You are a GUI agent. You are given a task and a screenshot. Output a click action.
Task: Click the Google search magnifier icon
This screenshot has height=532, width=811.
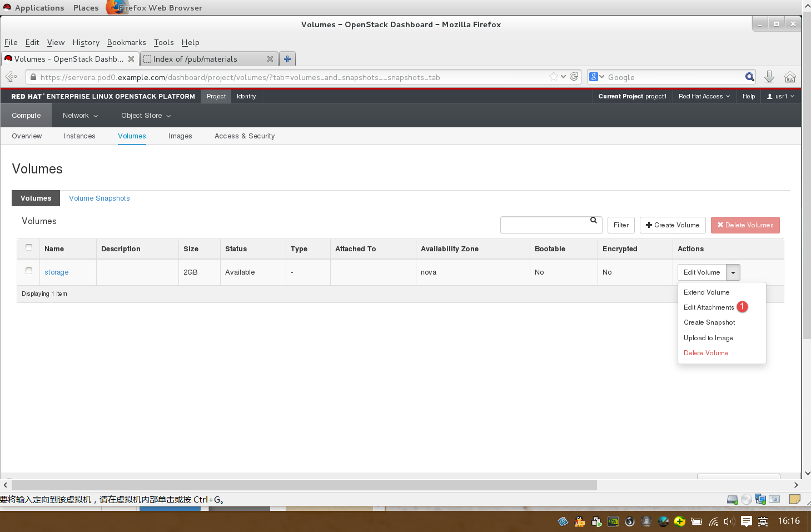749,77
